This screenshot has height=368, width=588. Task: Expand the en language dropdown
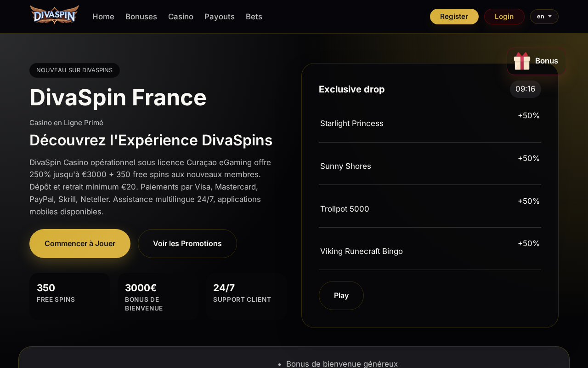[544, 17]
